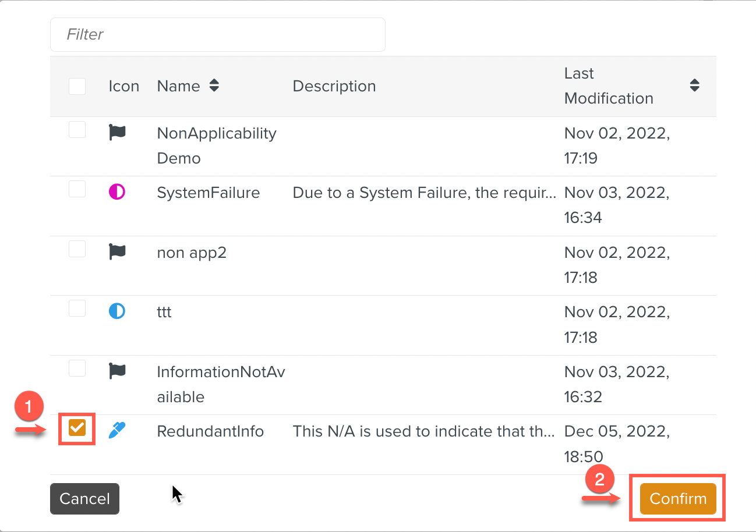
Task: Check the SystemFailure row checkbox
Action: click(x=77, y=189)
